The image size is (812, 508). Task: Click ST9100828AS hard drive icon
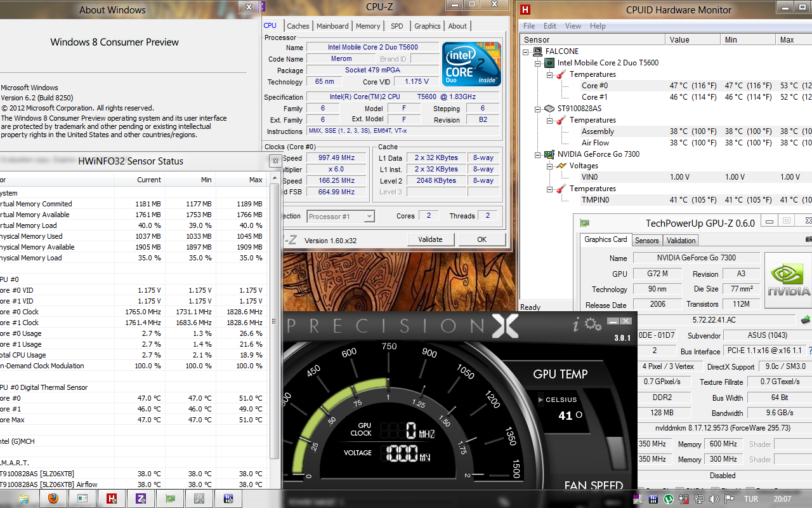click(x=549, y=109)
